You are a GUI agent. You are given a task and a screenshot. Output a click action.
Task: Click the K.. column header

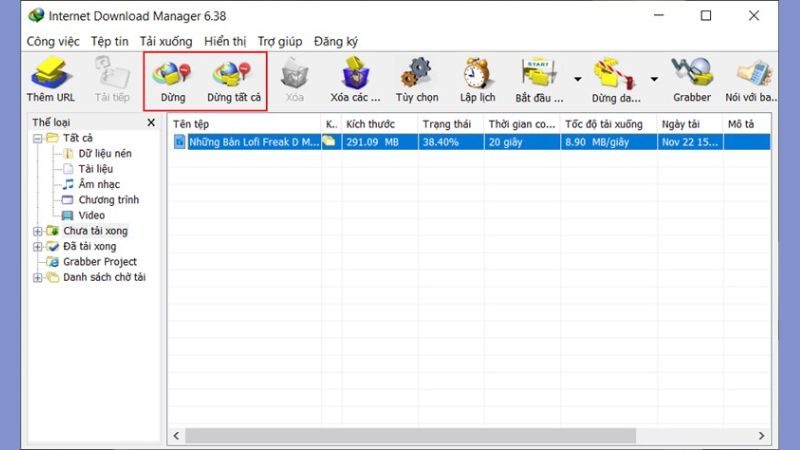click(x=332, y=124)
